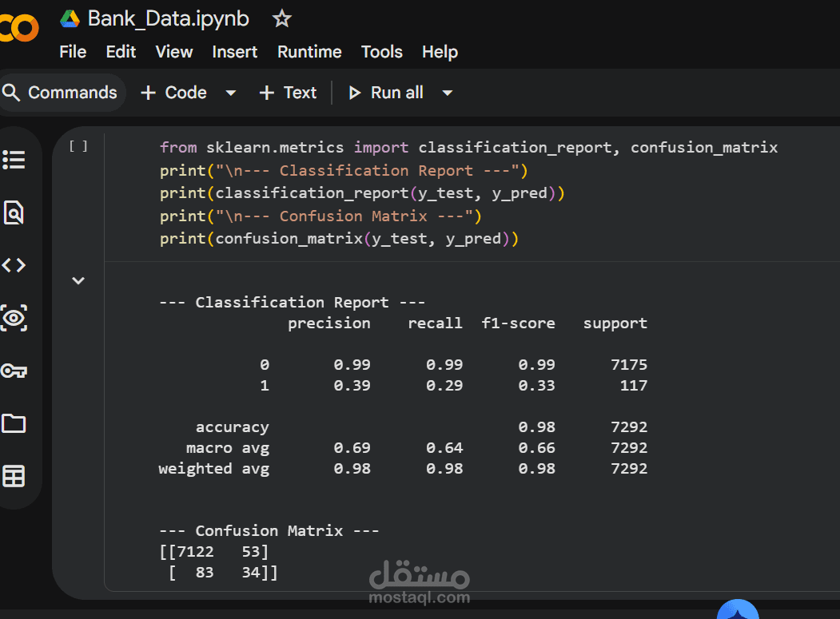Open the Code button dropdown arrow
The height and width of the screenshot is (619, 840).
click(x=231, y=93)
